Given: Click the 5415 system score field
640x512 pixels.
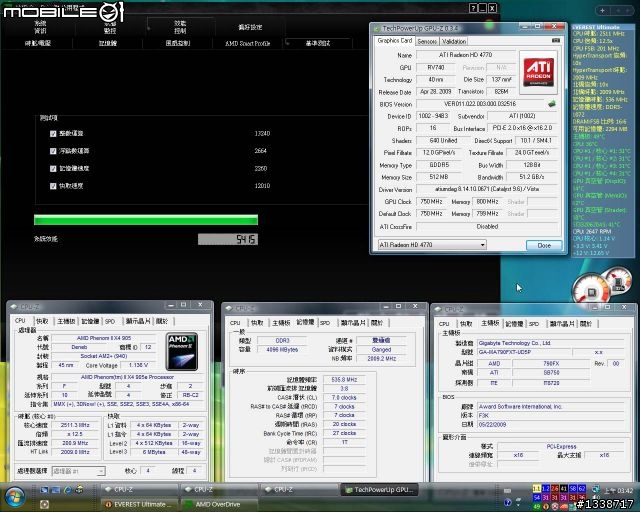Looking at the screenshot, I should pyautogui.click(x=228, y=239).
